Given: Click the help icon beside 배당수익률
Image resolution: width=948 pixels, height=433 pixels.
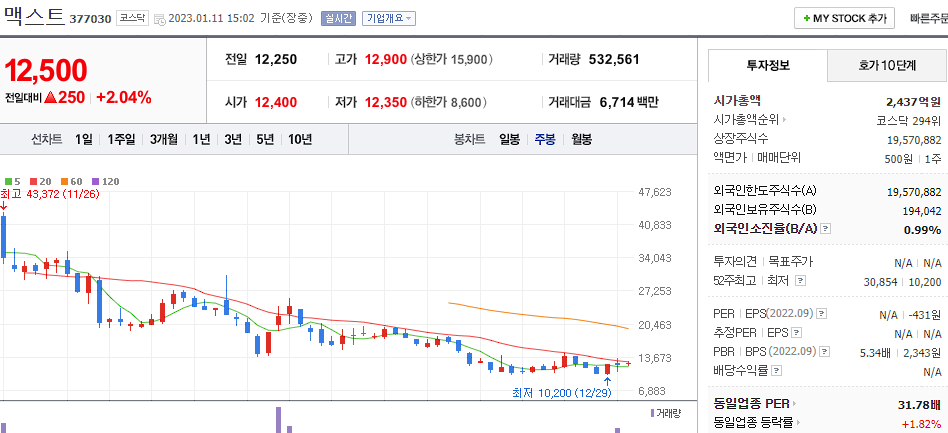Looking at the screenshot, I should point(777,370).
